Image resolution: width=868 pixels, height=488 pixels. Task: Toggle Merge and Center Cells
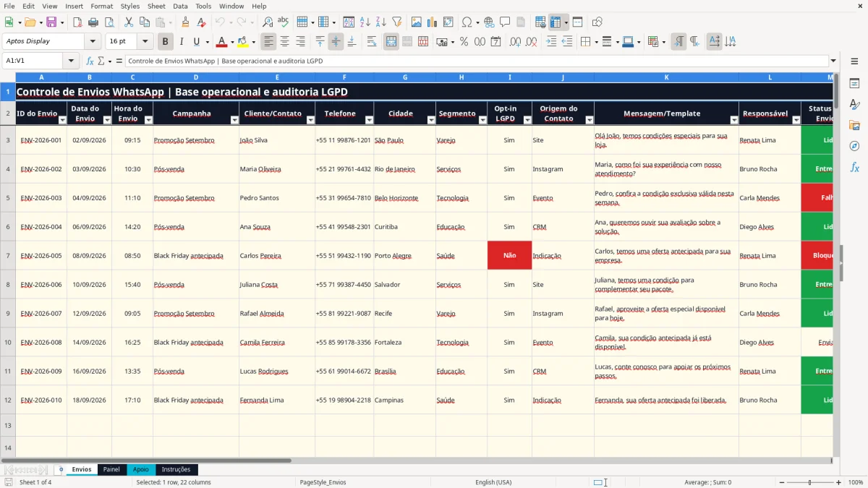coord(391,42)
